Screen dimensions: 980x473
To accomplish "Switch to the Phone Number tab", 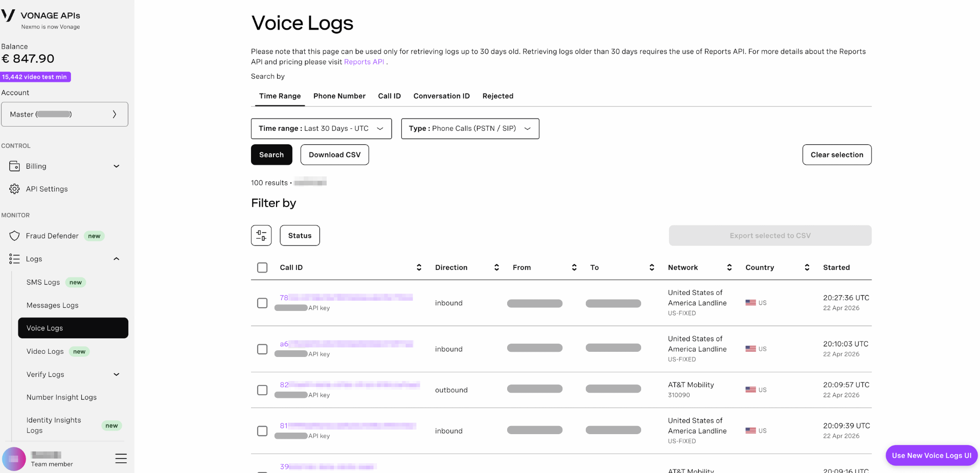I will [339, 96].
